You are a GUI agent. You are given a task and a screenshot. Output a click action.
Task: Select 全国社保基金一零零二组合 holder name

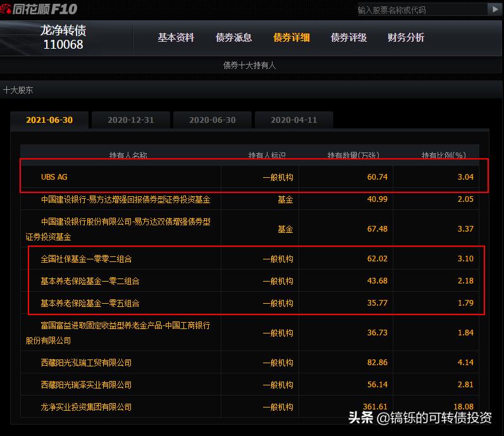[86, 259]
